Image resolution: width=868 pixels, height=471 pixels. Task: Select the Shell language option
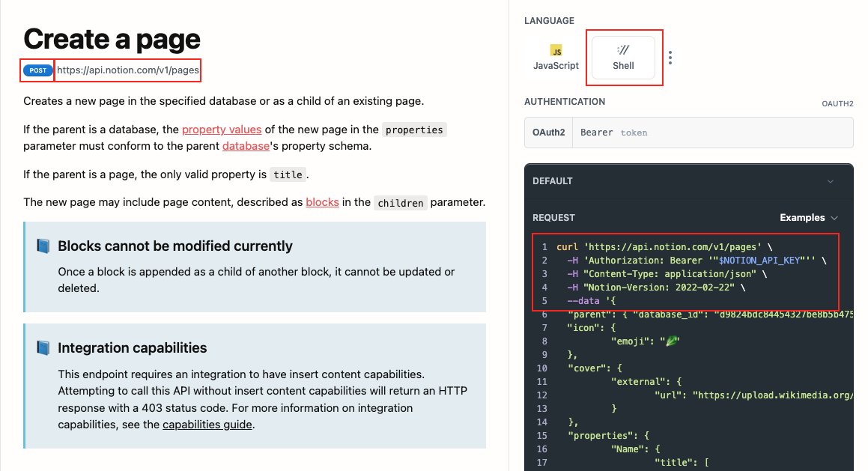tap(623, 58)
